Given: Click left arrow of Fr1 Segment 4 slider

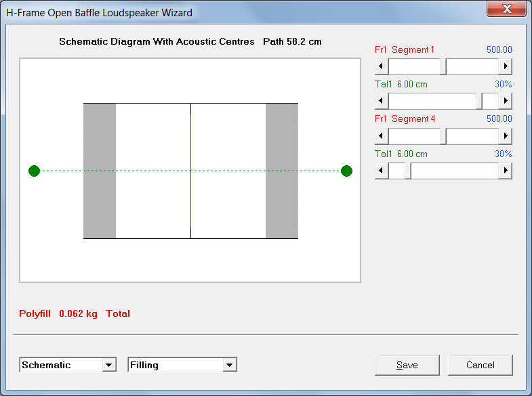Looking at the screenshot, I should click(382, 136).
